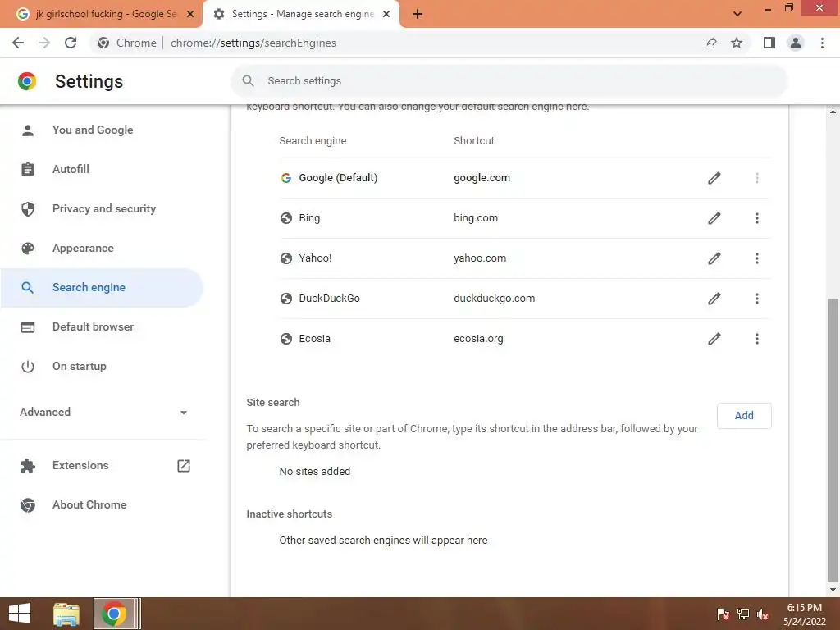Click the Chrome site info icon
Image resolution: width=840 pixels, height=630 pixels.
103,43
